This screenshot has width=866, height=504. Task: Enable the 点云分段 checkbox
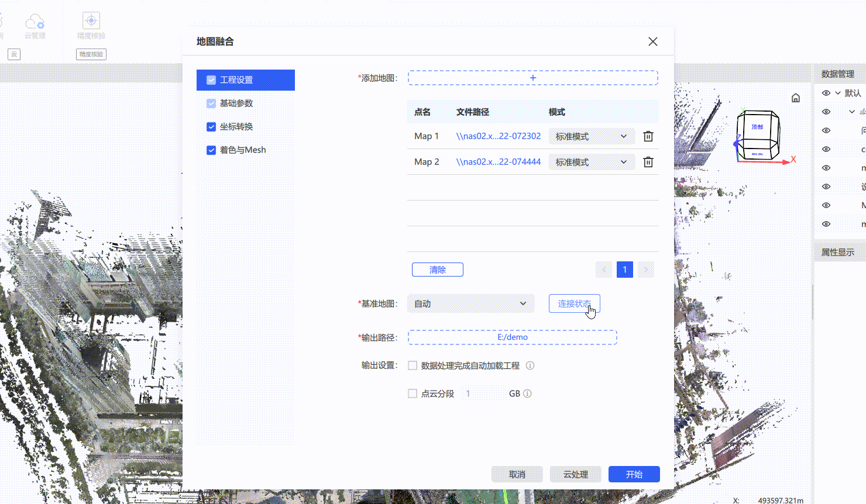(413, 393)
